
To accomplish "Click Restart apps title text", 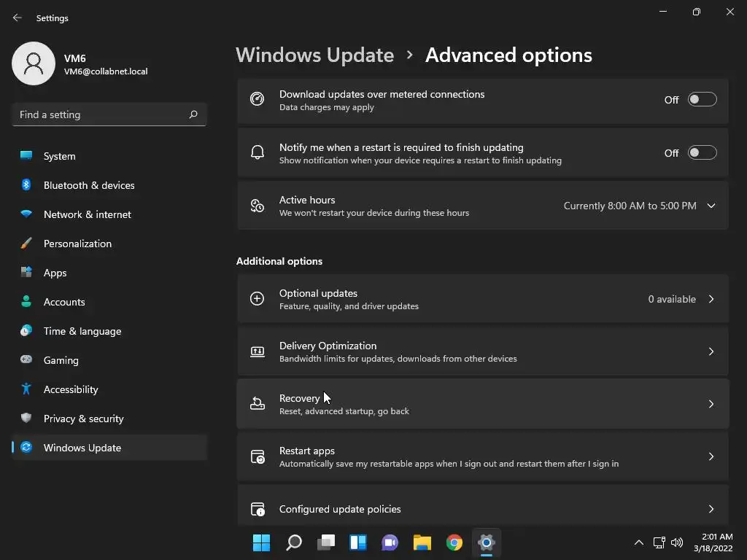I will point(307,451).
